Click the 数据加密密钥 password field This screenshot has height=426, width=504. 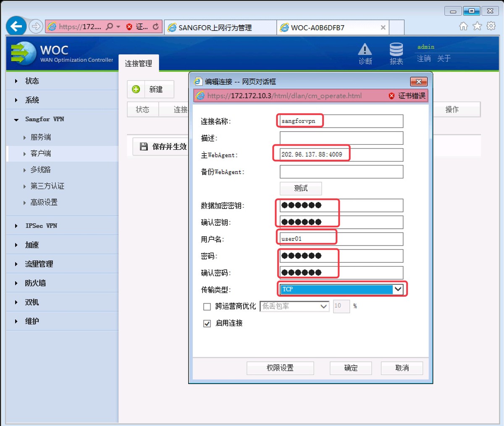pyautogui.click(x=341, y=205)
